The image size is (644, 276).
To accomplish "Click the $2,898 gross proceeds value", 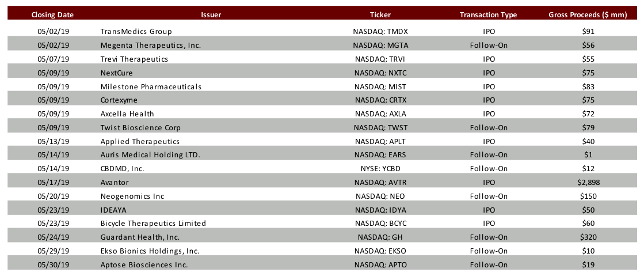I will 588,182.
